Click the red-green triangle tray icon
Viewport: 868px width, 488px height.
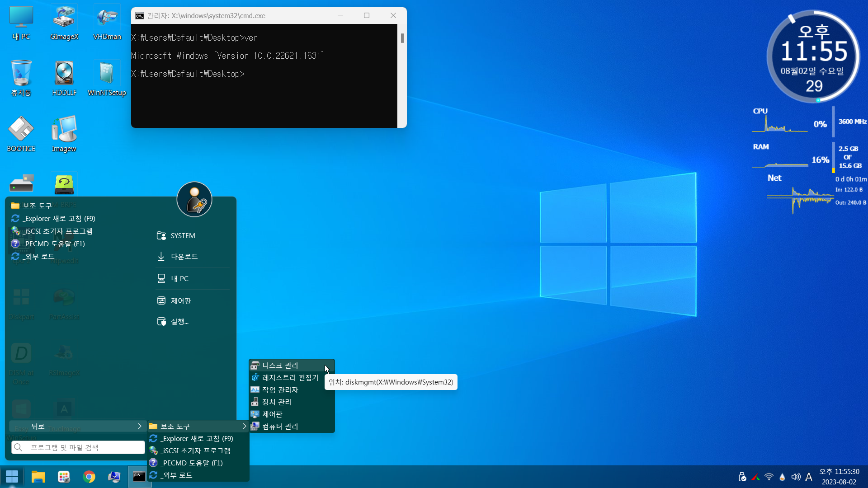(755, 477)
